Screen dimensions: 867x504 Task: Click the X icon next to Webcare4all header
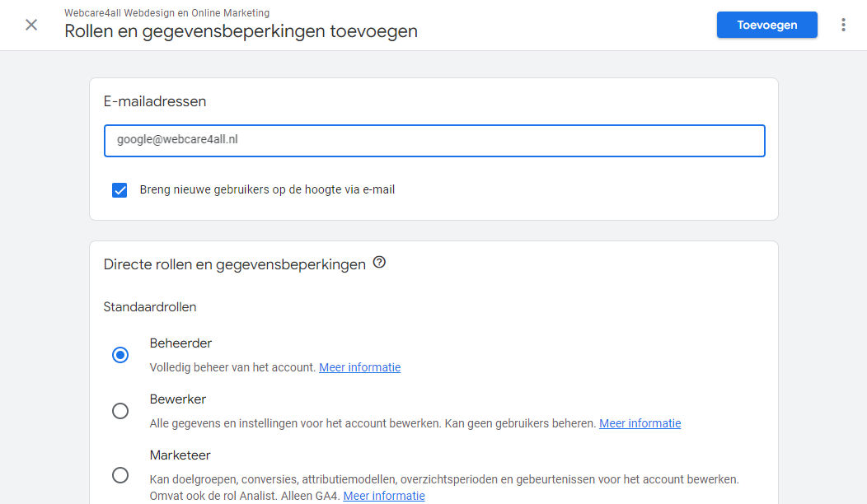click(30, 25)
